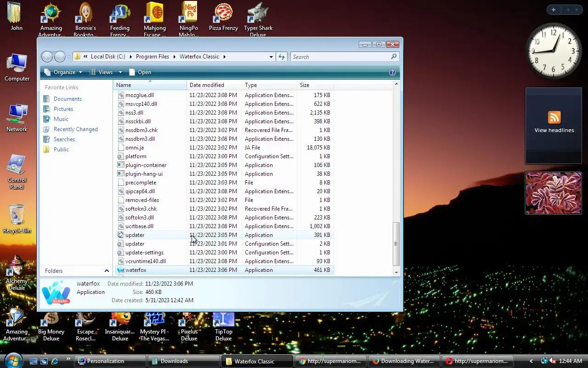Open the Control Panel desktop icon
This screenshot has height=368, width=588.
(x=17, y=172)
